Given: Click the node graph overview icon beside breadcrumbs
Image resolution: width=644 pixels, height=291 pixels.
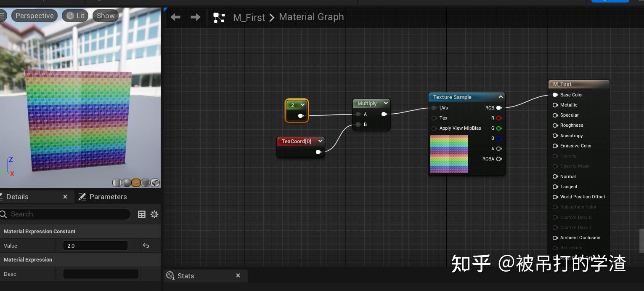Looking at the screenshot, I should pos(219,17).
